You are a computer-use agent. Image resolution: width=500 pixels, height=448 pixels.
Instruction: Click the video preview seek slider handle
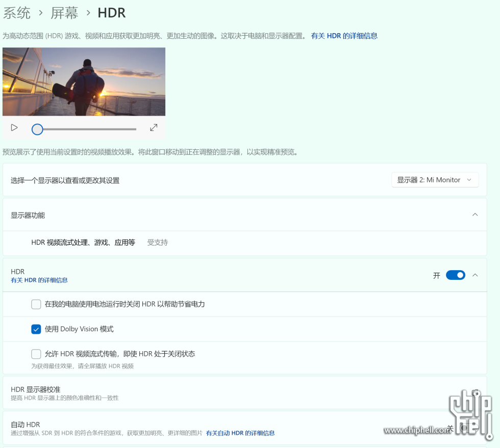37,129
